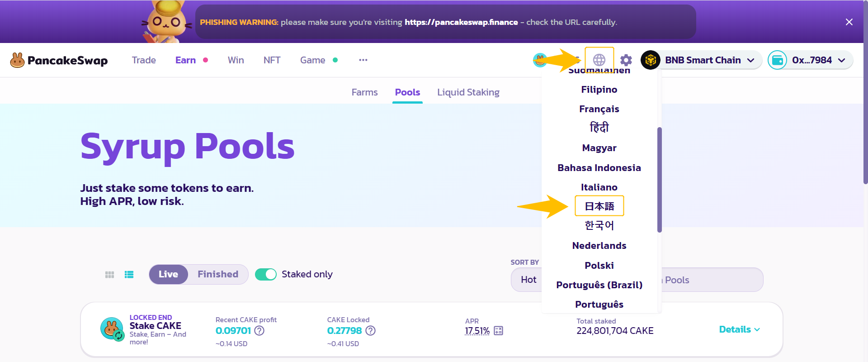Switch to card grid view
Image resolution: width=868 pixels, height=362 pixels.
click(x=109, y=275)
